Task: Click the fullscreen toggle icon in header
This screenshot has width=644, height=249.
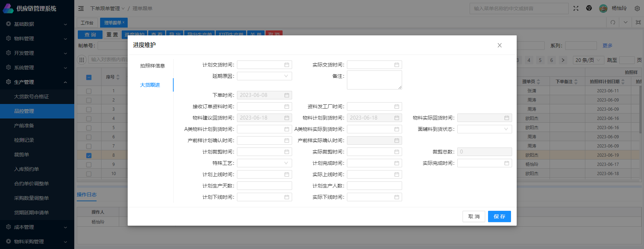Action: [x=576, y=8]
